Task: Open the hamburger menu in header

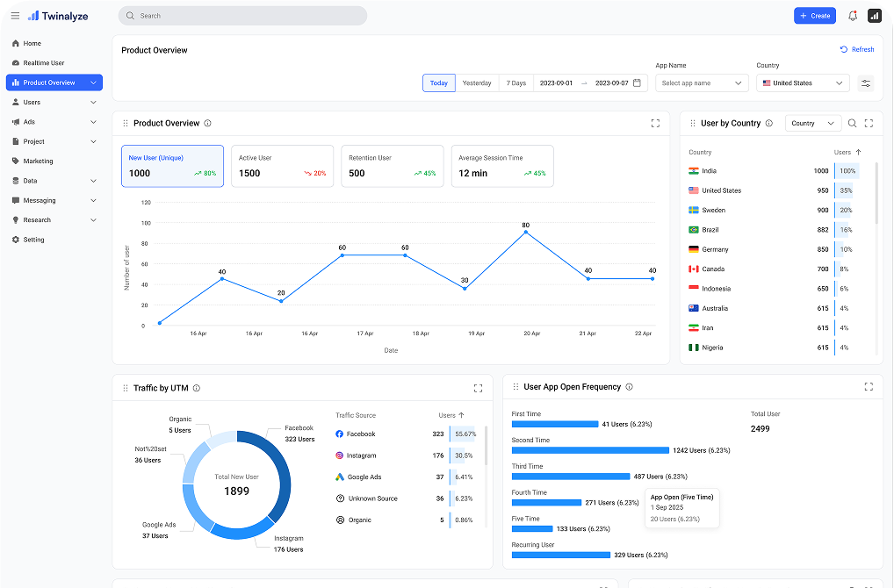Action: (15, 16)
